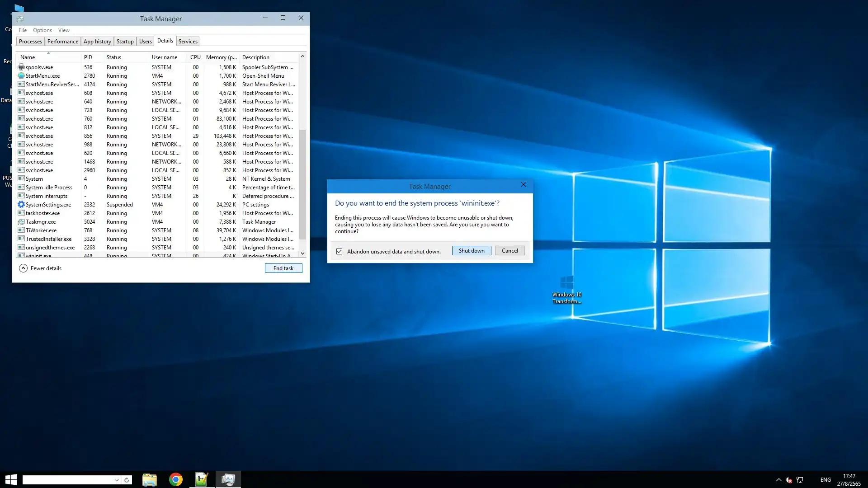Show hidden system tray icons
Screen dimensions: 868x488
(778, 480)
